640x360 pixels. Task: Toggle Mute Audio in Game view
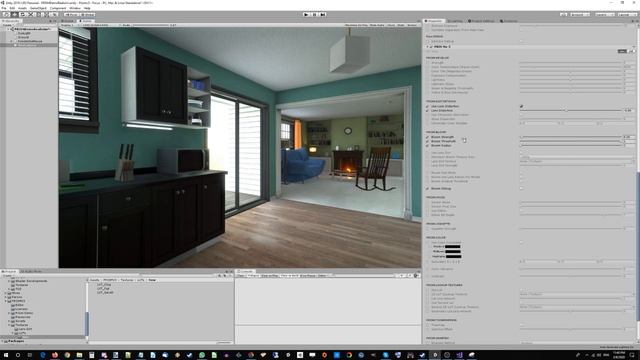(377, 25)
